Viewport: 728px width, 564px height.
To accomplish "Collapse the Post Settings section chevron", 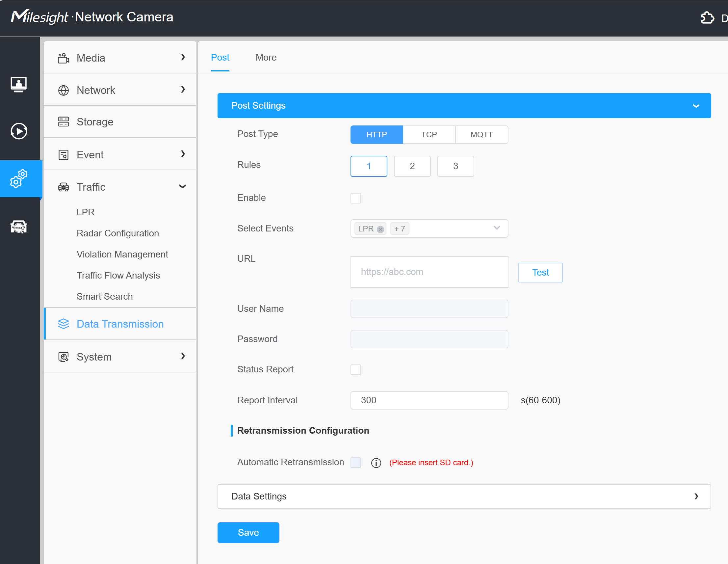I will pyautogui.click(x=696, y=106).
